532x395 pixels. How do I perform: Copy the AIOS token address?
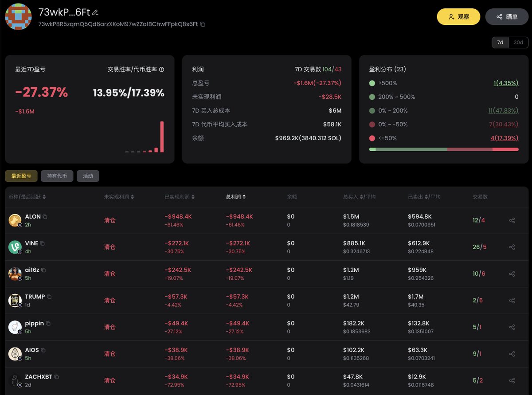43,350
